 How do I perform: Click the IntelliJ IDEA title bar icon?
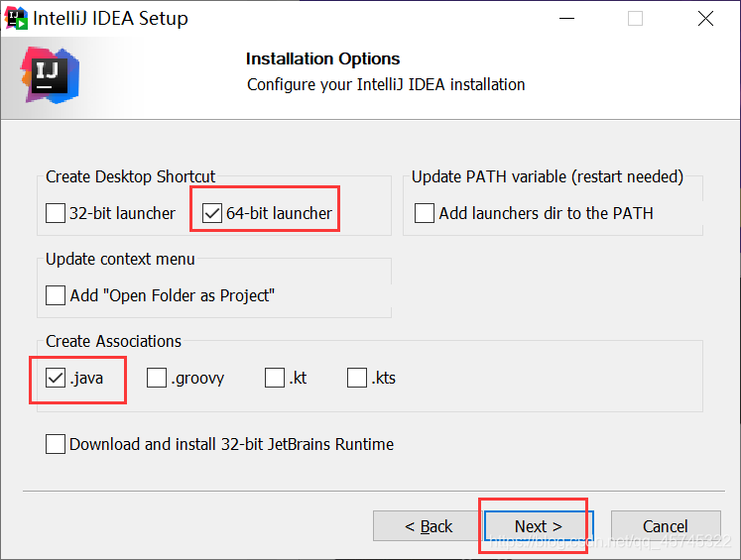click(16, 19)
